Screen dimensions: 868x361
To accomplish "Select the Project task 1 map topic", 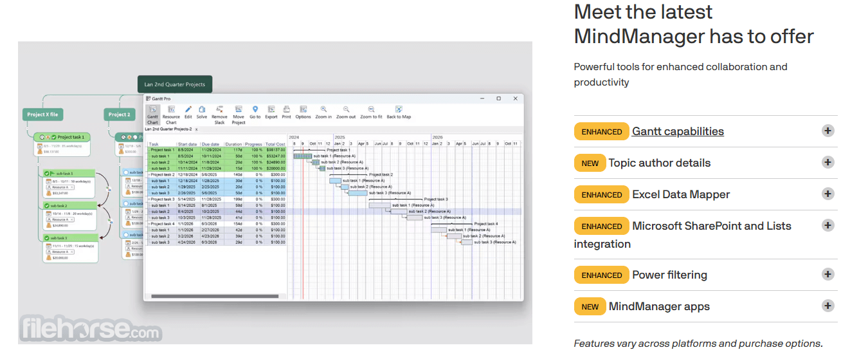I will (62, 137).
